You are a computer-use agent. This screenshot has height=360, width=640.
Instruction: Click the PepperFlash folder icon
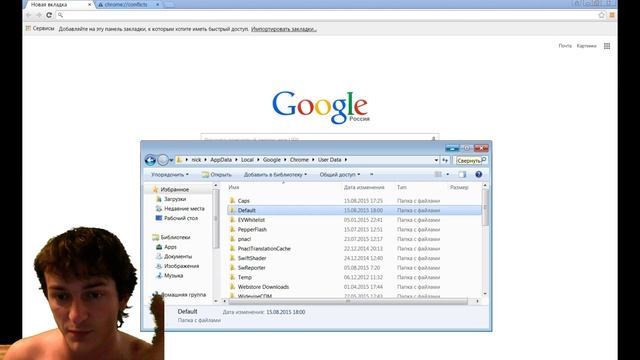coord(232,229)
